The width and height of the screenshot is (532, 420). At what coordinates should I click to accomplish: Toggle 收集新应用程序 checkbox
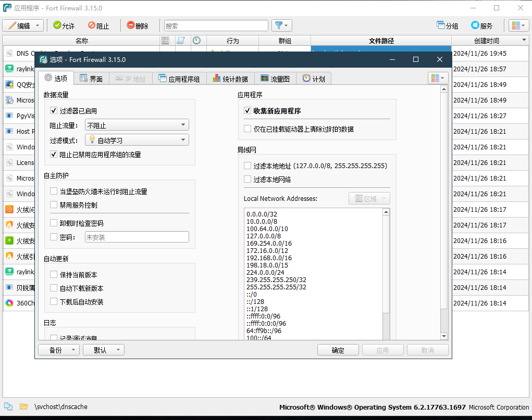click(x=248, y=110)
